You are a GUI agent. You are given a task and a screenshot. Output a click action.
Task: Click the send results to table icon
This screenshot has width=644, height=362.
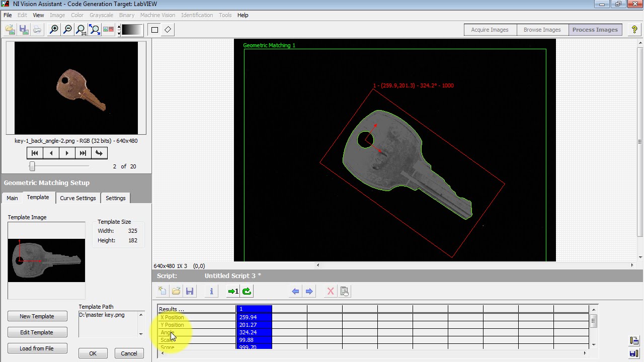634,341
